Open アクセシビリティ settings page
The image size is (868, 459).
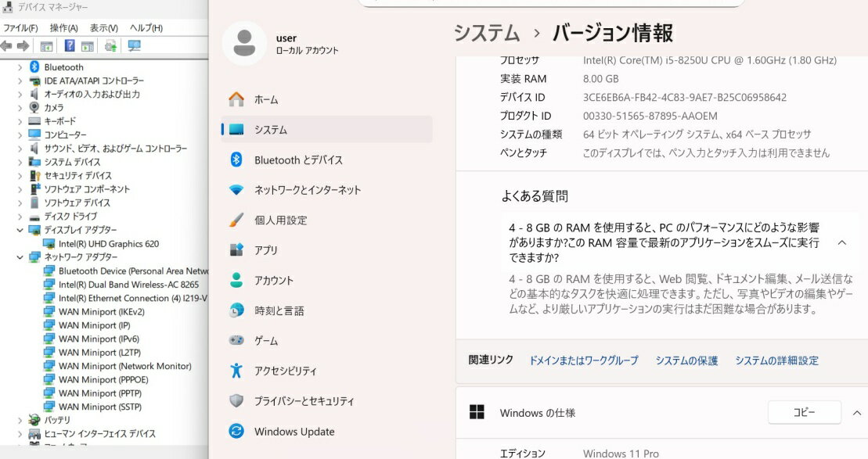click(285, 371)
